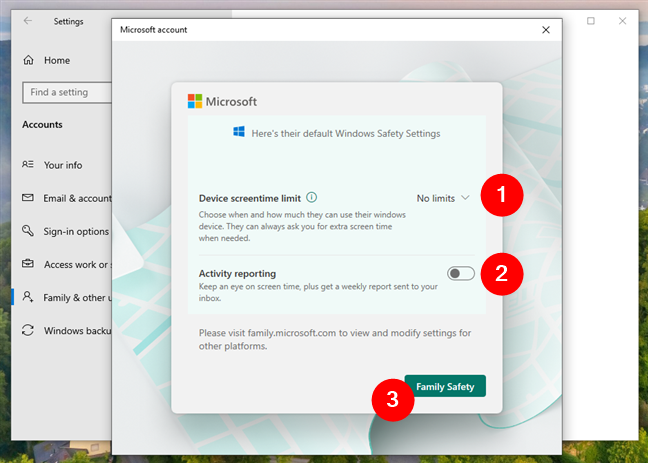648x463 pixels.
Task: Click the Settings window title text
Action: pos(68,21)
